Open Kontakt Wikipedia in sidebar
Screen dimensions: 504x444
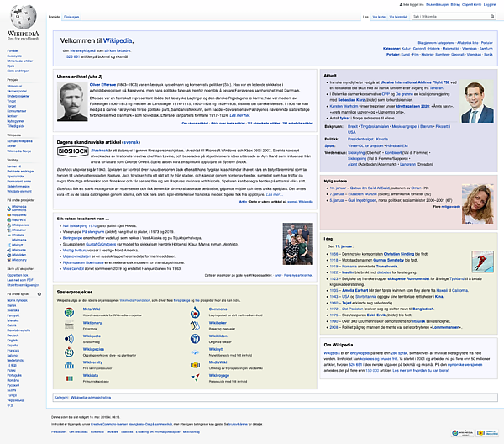19,141
